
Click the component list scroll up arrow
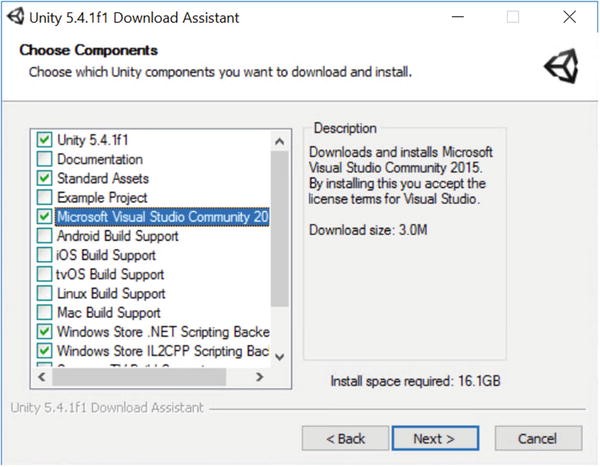coord(280,141)
